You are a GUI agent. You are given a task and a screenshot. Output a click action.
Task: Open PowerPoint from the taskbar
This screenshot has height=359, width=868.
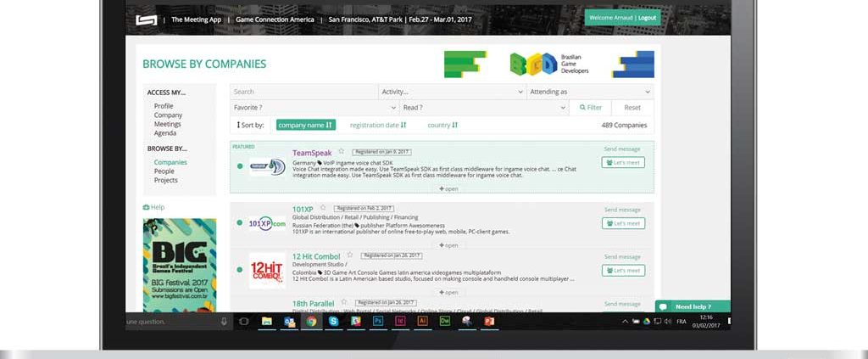(489, 322)
